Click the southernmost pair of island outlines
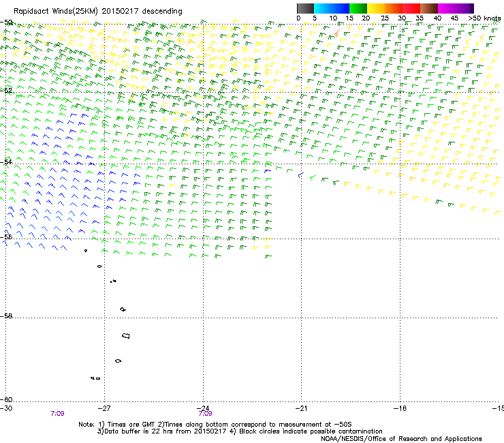The height and width of the screenshot is (443, 504). click(95, 378)
